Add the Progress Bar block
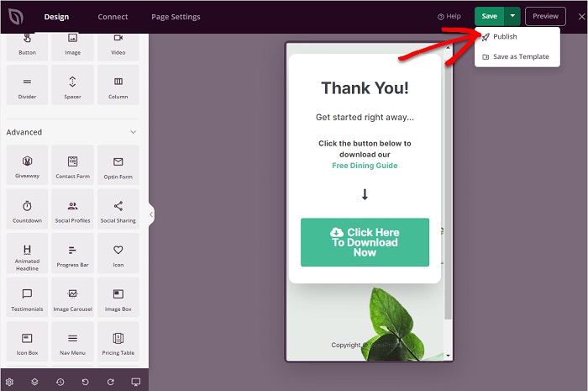 [x=73, y=253]
